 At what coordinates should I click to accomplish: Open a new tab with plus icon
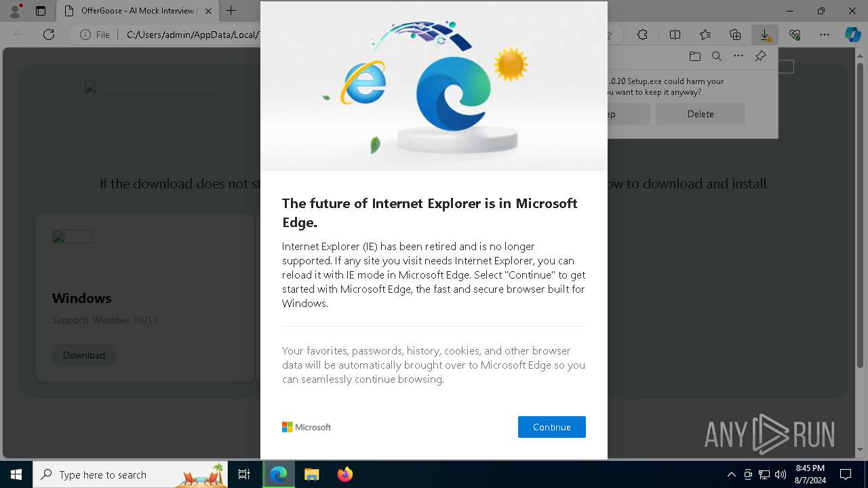tap(231, 11)
